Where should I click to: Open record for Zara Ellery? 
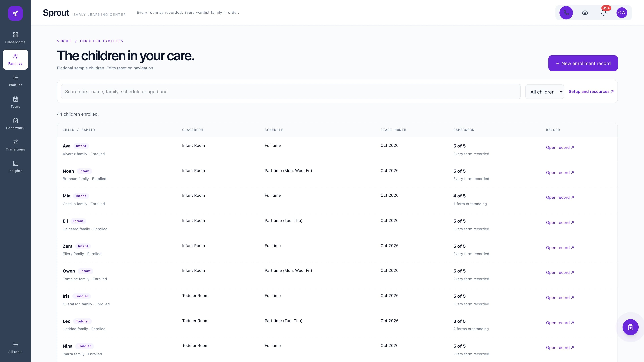(x=560, y=248)
